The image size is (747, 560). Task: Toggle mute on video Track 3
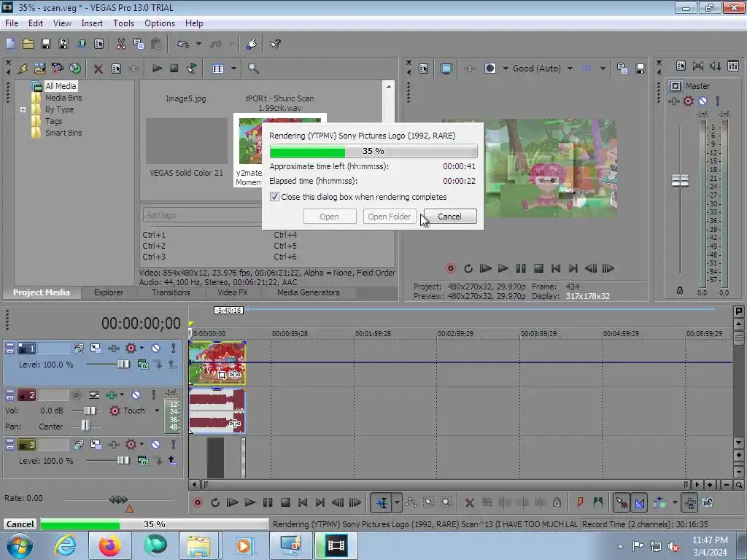(x=156, y=445)
